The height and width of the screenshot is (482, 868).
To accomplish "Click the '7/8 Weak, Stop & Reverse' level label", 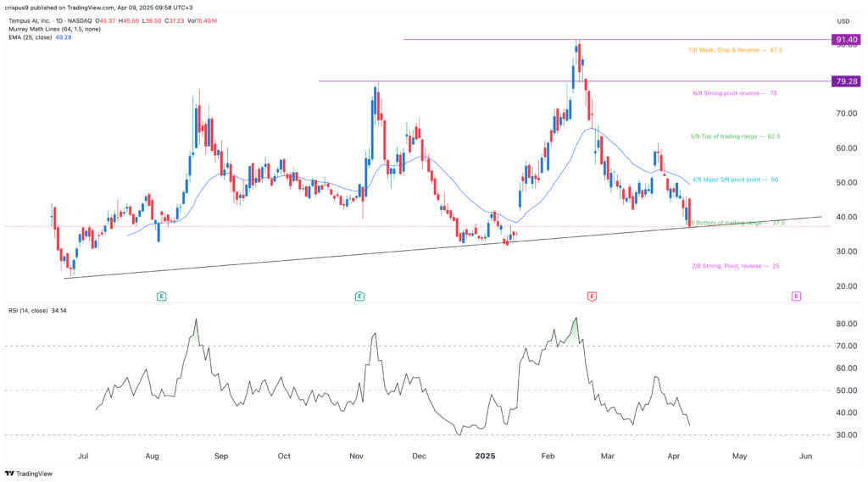I will [x=735, y=50].
